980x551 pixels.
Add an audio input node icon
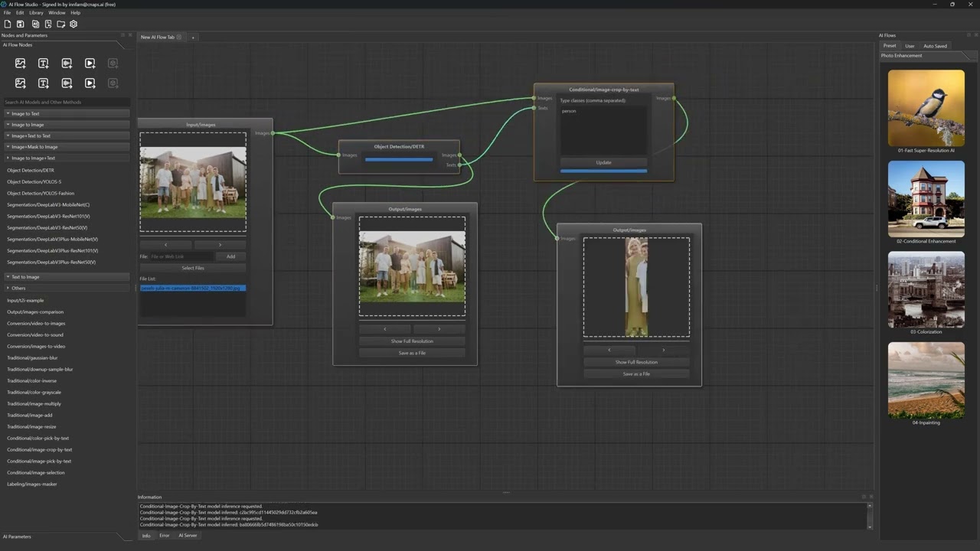[x=67, y=63]
